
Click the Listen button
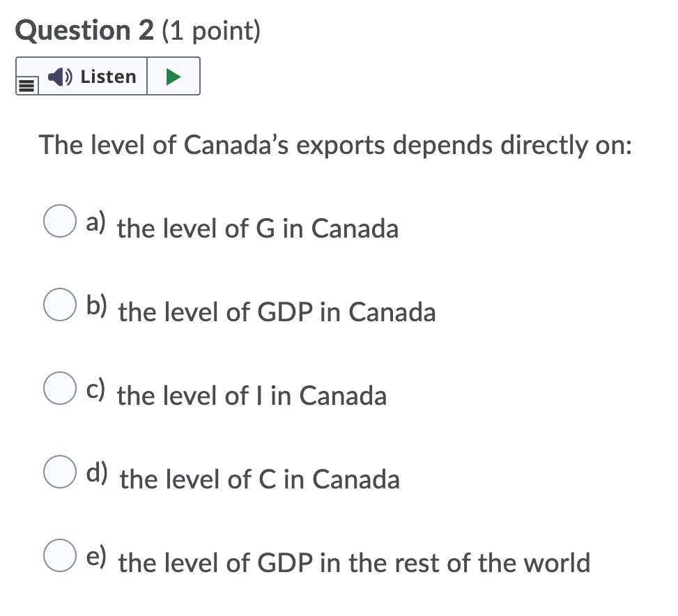(94, 76)
